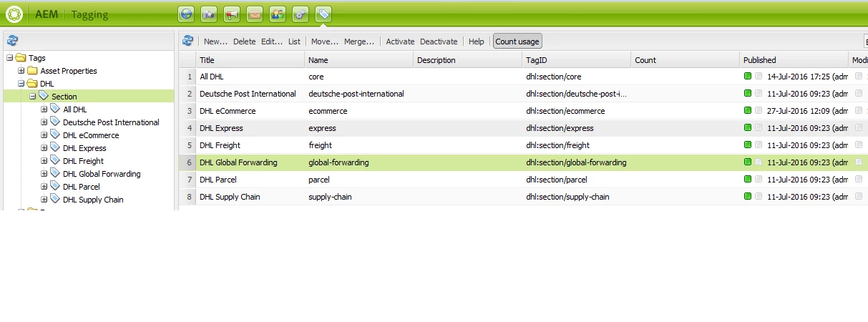The height and width of the screenshot is (322, 868).
Task: Collapse the DHL tree node
Action: point(21,84)
